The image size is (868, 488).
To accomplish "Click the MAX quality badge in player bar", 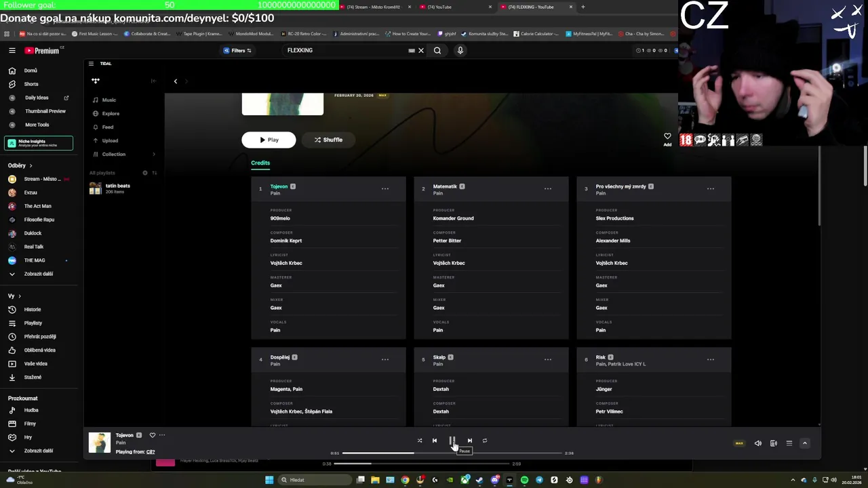I will coord(739,443).
